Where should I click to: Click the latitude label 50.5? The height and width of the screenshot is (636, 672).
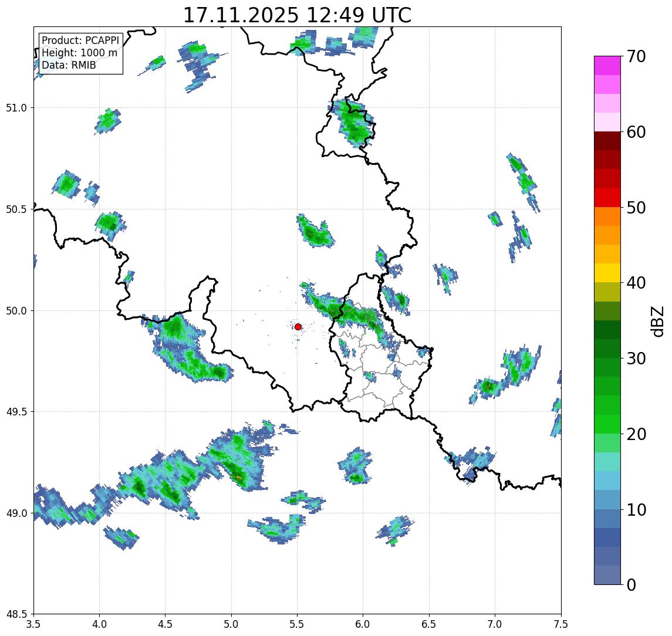16,209
